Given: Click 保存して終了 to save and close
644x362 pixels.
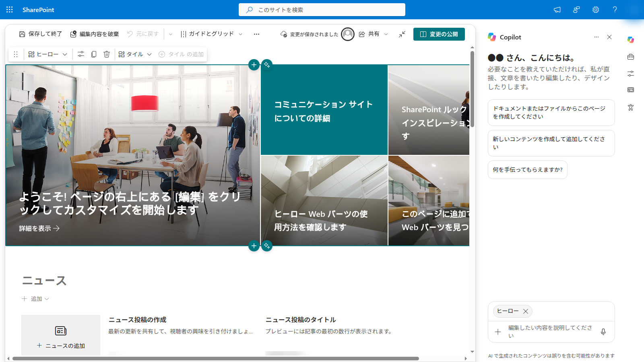Looking at the screenshot, I should point(41,34).
